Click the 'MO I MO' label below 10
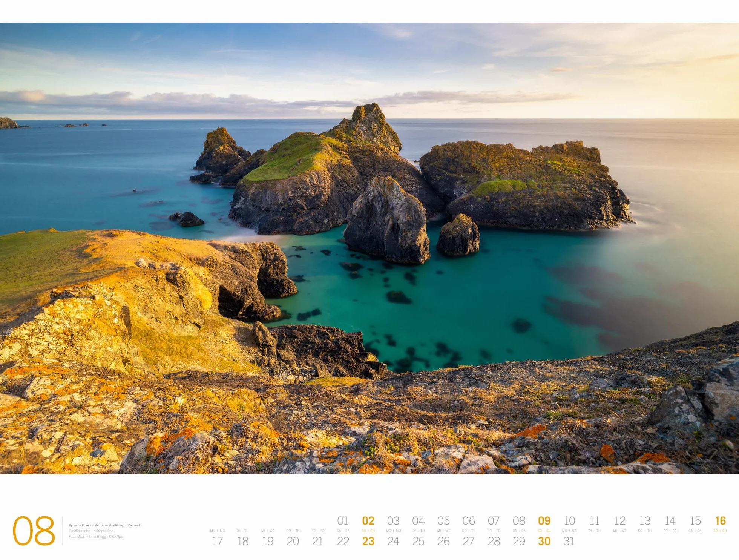Image resolution: width=739 pixels, height=560 pixels. 569,531
